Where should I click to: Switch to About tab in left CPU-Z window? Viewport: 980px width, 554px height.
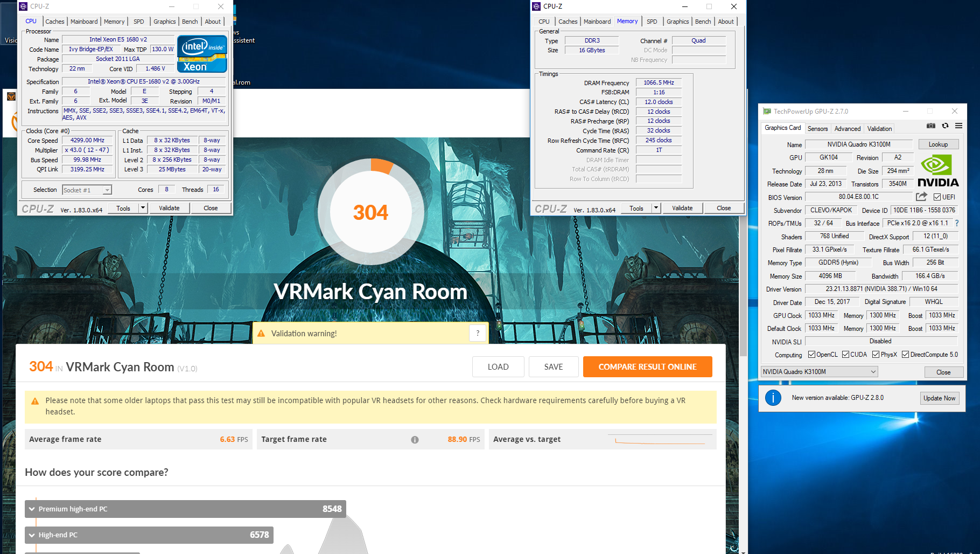click(213, 22)
